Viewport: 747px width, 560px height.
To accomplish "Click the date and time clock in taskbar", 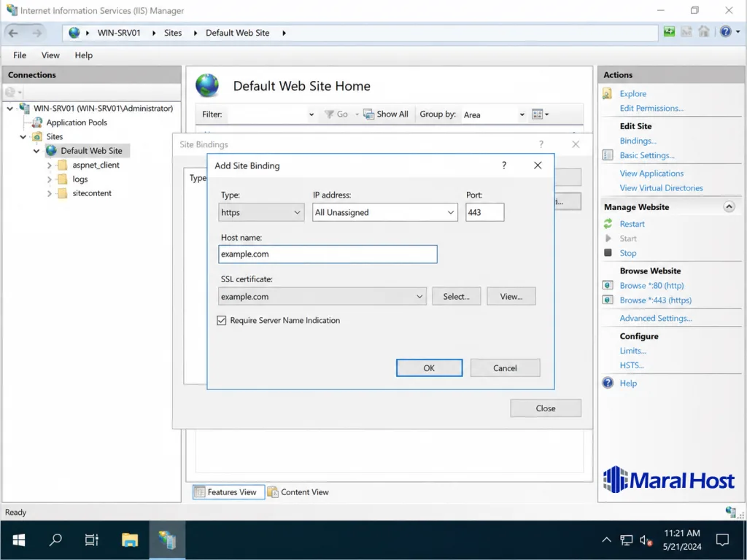I will coord(682,540).
